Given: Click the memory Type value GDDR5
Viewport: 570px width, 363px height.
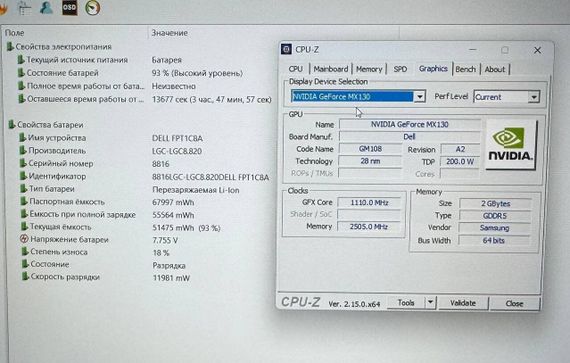Looking at the screenshot, I should click(x=495, y=216).
